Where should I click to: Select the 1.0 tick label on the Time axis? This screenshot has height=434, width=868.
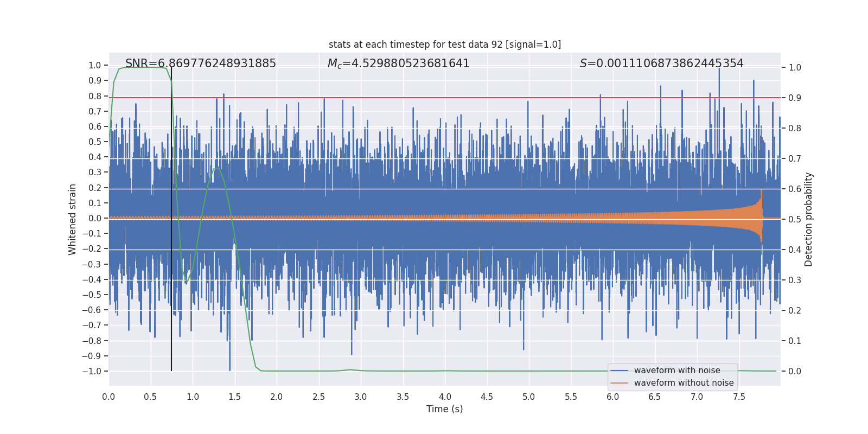coord(193,397)
